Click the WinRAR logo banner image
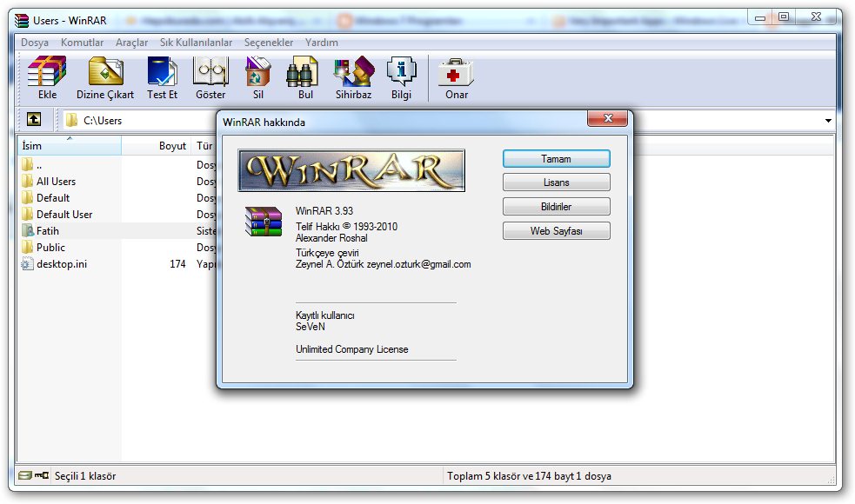This screenshot has width=855, height=504. (351, 170)
